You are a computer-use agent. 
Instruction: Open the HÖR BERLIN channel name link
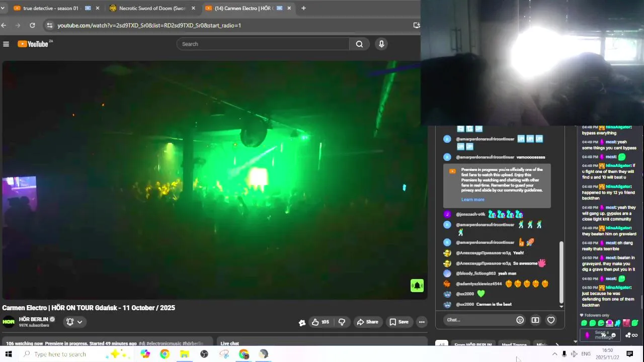34,319
